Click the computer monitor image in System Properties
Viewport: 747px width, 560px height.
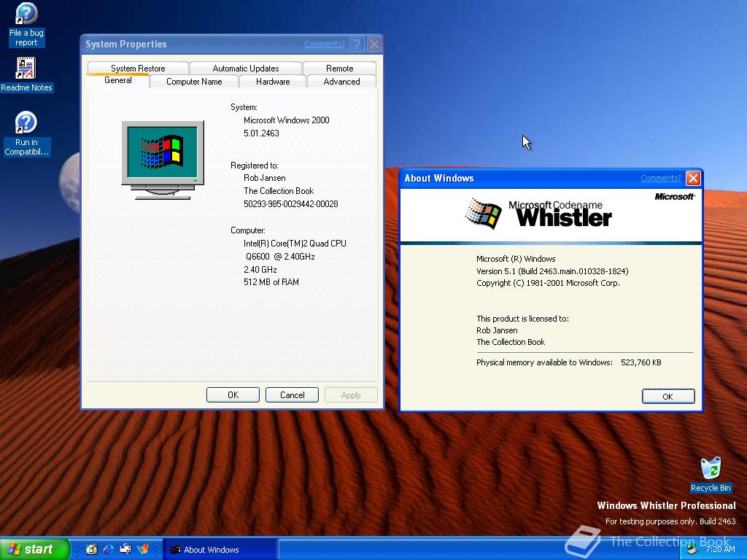coord(163,160)
